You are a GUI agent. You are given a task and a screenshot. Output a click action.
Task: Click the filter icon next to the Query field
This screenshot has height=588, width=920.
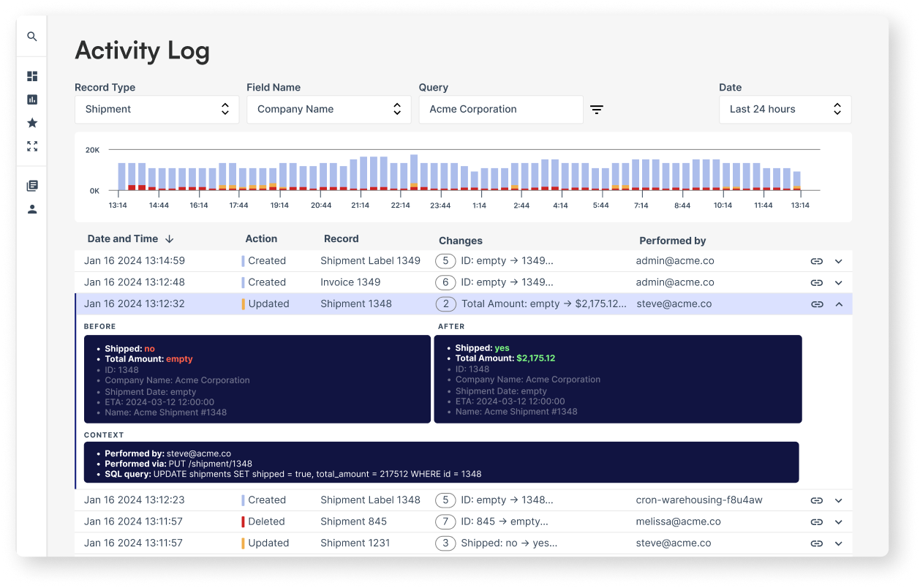[x=597, y=110]
